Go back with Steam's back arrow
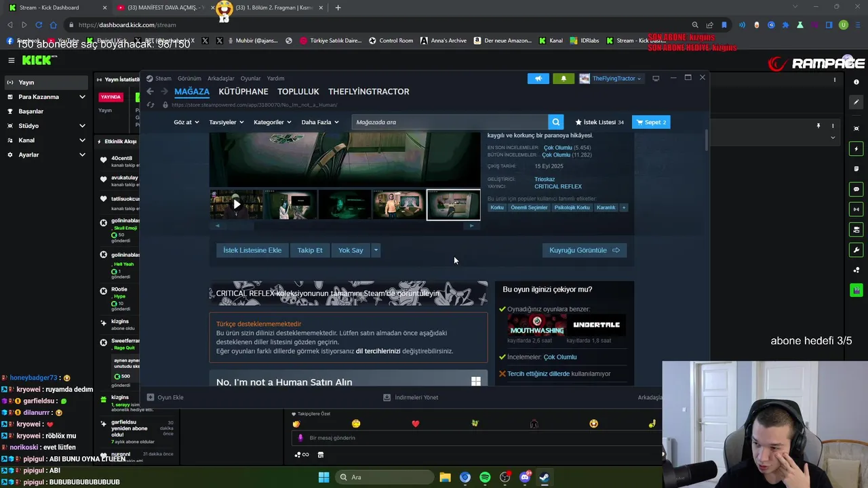The image size is (868, 488). coord(150,91)
